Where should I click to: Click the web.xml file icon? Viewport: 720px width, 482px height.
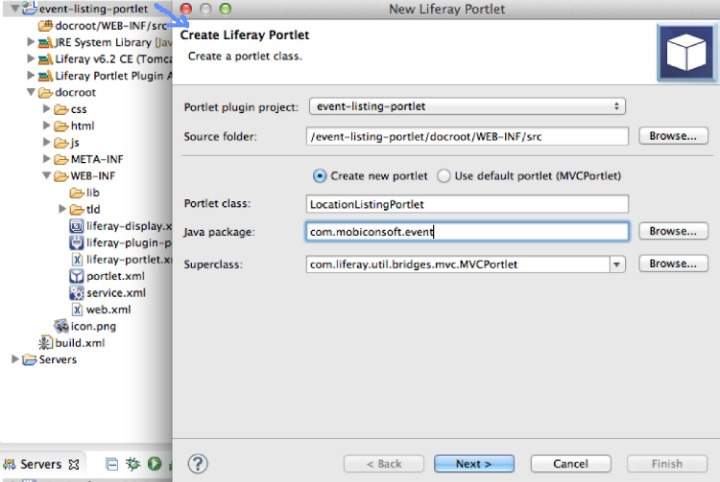[77, 310]
